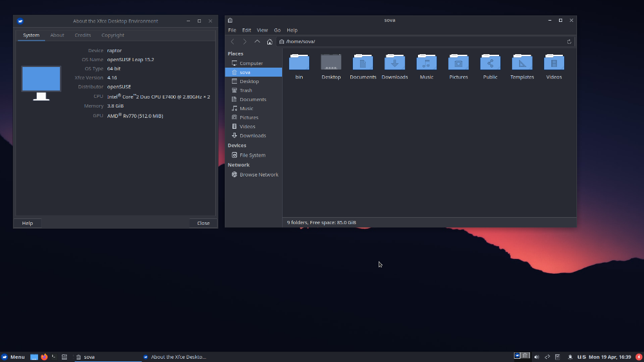The height and width of the screenshot is (362, 644).
Task: Select the Videos folder icon in file view
Action: pyautogui.click(x=554, y=62)
